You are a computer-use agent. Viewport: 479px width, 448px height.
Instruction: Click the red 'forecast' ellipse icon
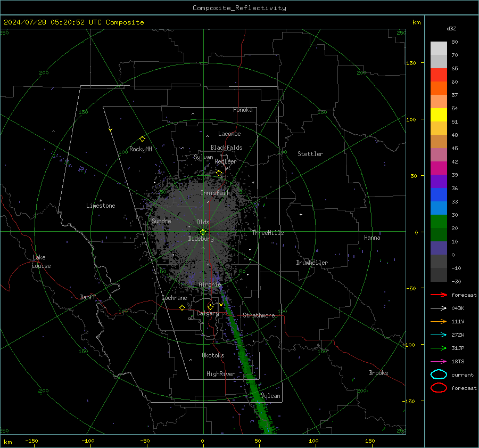[439, 388]
